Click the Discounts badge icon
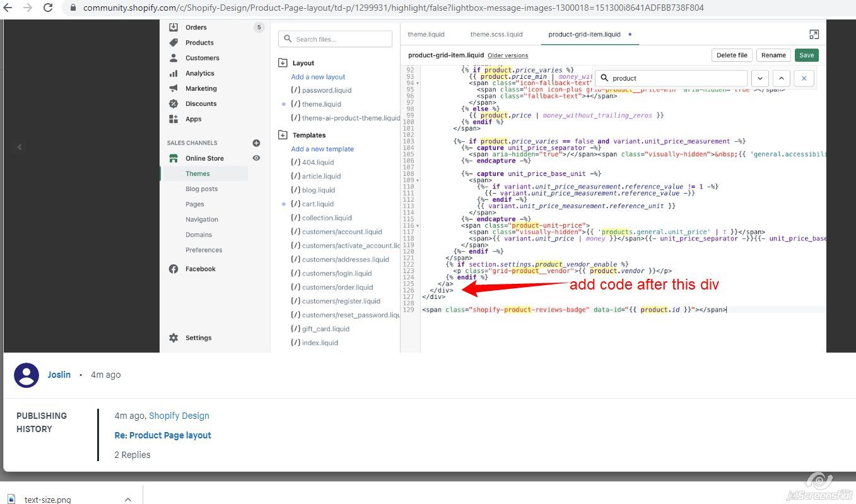This screenshot has height=504, width=856. click(173, 103)
